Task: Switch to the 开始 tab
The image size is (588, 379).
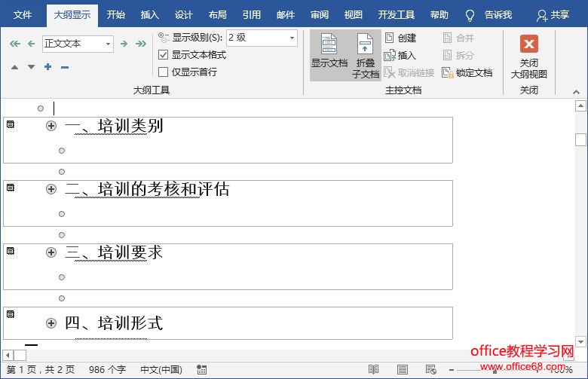Action: (115, 15)
